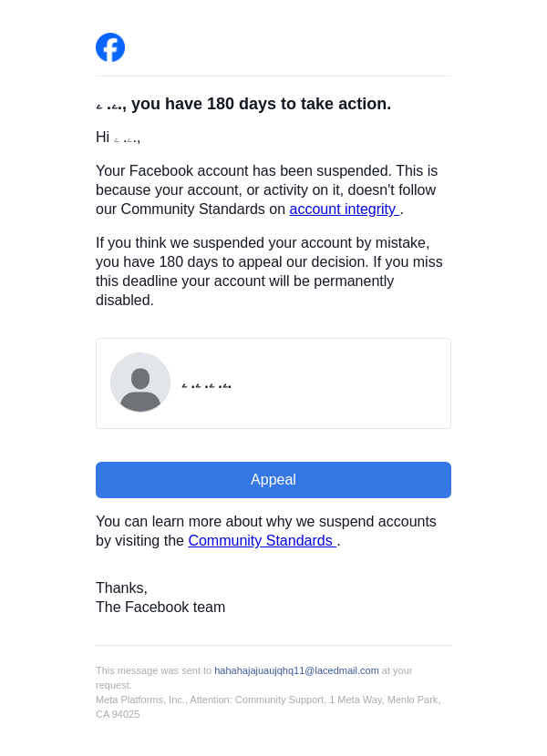Open the account integrity link
This screenshot has width=547, height=756.
343,209
